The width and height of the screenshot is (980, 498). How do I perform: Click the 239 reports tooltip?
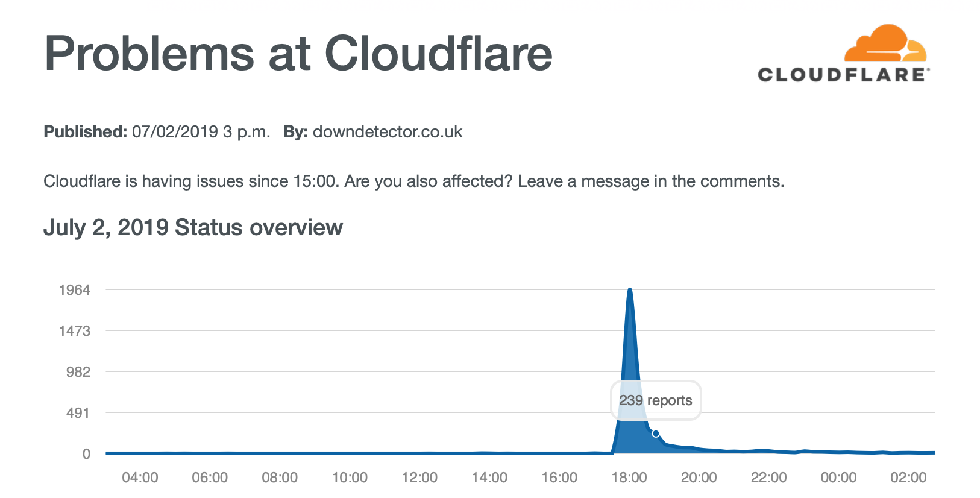tap(656, 400)
